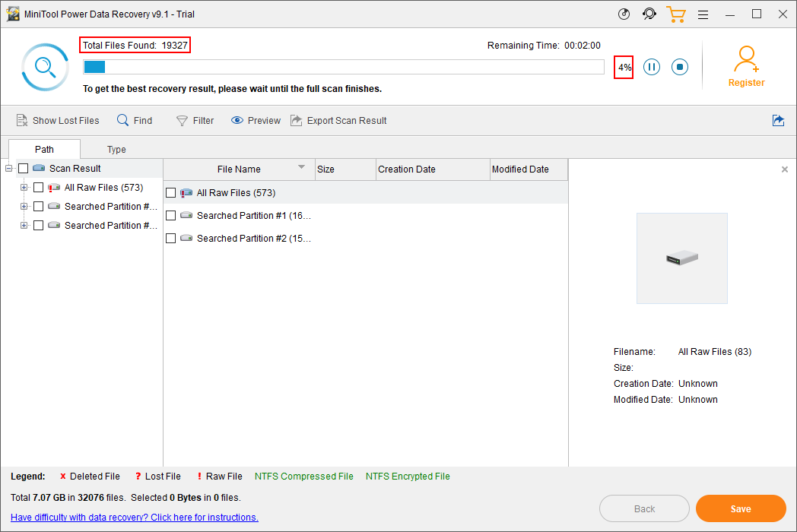Open the data recovery instructions link
The image size is (797, 532).
tap(134, 518)
